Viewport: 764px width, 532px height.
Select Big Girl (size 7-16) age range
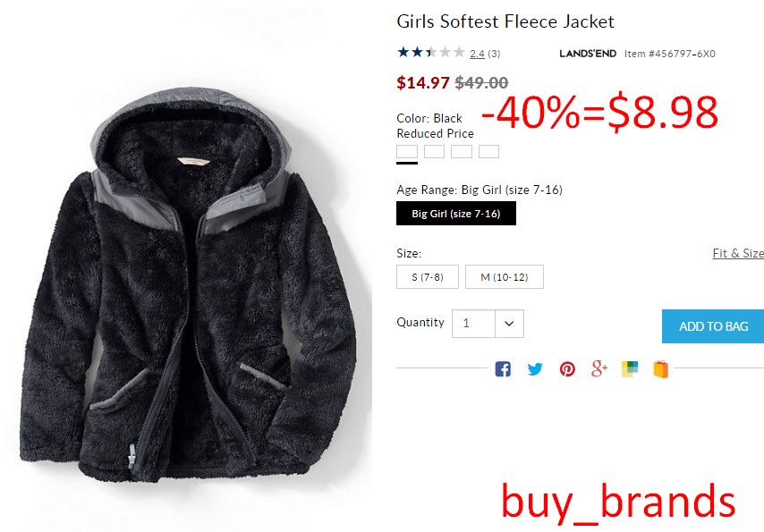click(456, 214)
